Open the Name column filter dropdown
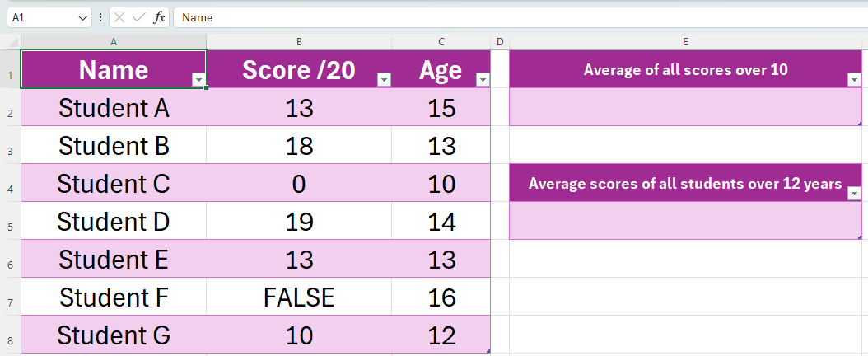Screen dimensions: 868x356 (x=198, y=79)
